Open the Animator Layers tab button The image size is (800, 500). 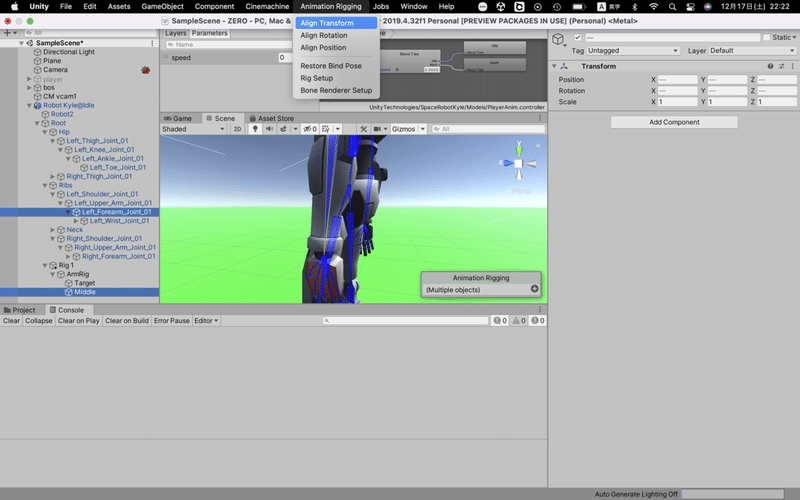[x=176, y=33]
